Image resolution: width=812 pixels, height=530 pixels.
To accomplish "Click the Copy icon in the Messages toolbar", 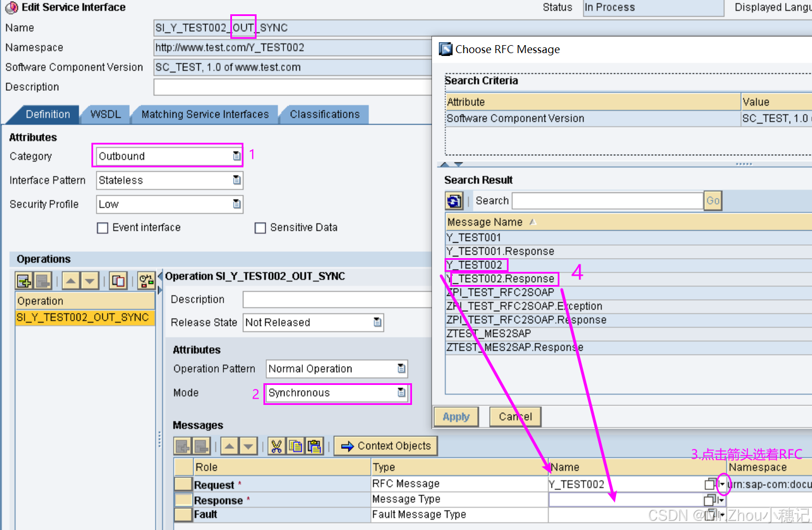I will [295, 446].
